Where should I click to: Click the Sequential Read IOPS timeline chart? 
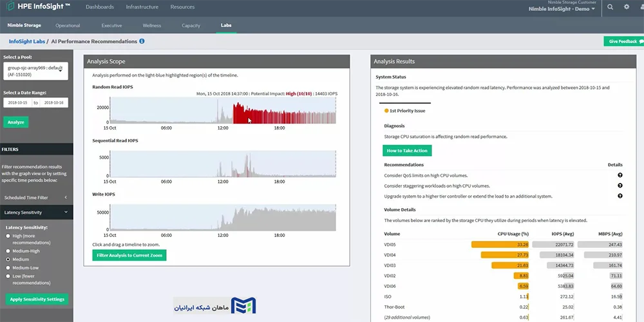point(223,164)
